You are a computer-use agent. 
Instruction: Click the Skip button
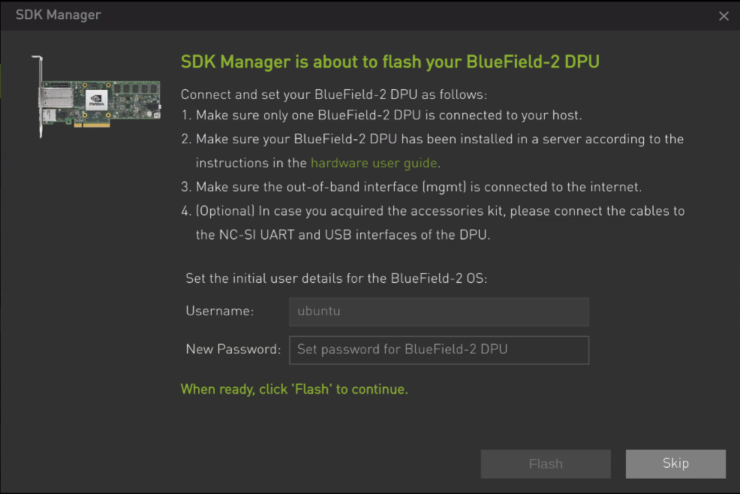(x=675, y=464)
